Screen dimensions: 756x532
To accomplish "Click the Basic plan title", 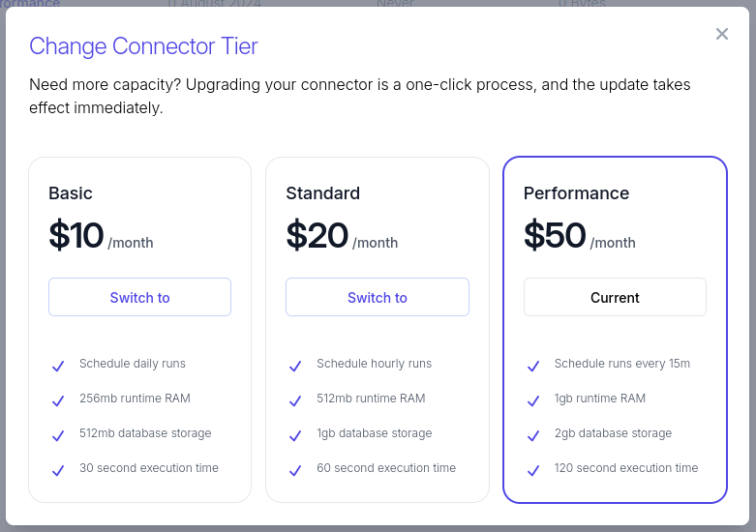I will click(71, 193).
